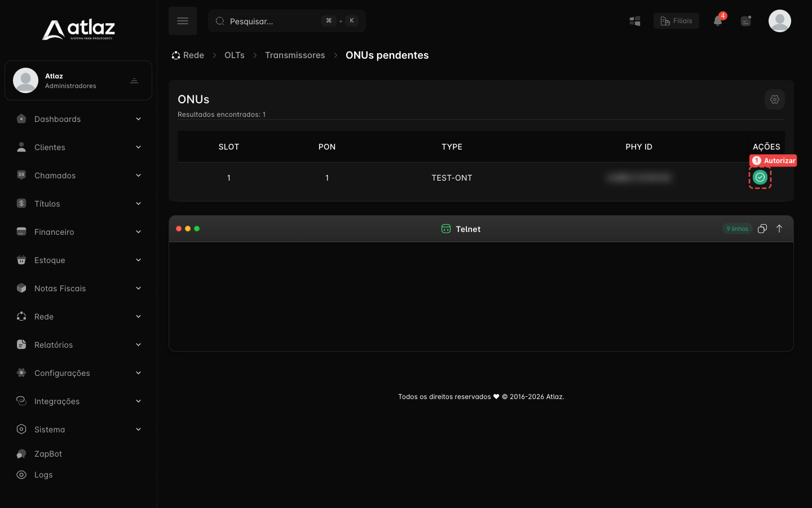The image size is (812, 508).
Task: Click the Windows icon in the top bar
Action: 635,21
